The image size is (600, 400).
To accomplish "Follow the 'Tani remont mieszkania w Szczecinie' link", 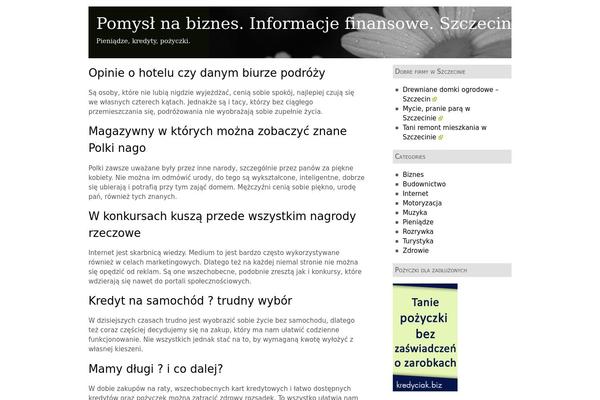I will (x=444, y=132).
